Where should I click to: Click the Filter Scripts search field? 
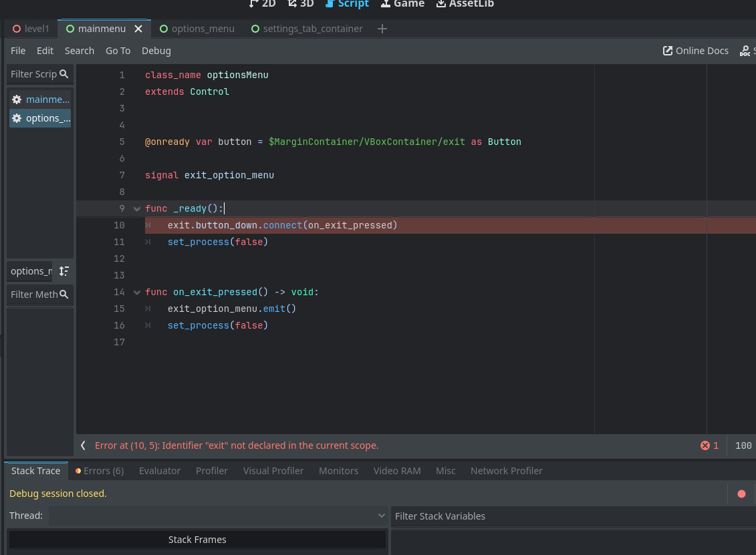(35, 74)
